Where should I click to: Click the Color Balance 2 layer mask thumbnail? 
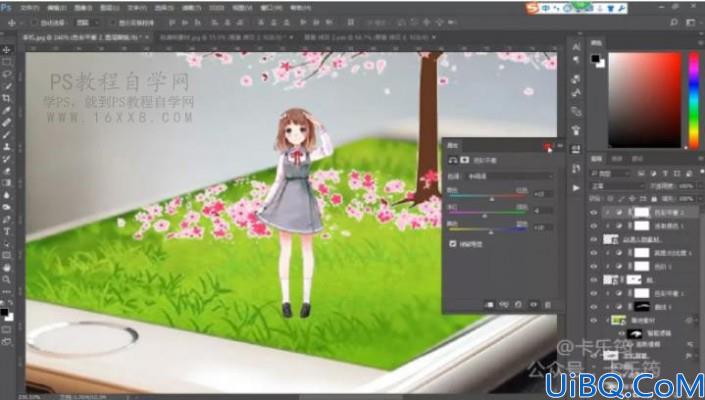click(642, 213)
